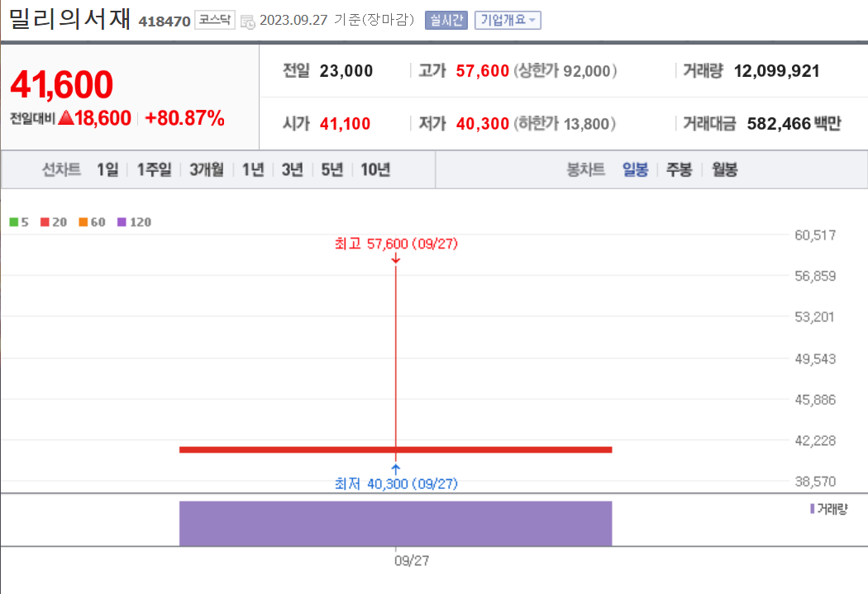Image resolution: width=868 pixels, height=594 pixels.
Task: Click the green 5-day moving average swatch
Action: [14, 221]
